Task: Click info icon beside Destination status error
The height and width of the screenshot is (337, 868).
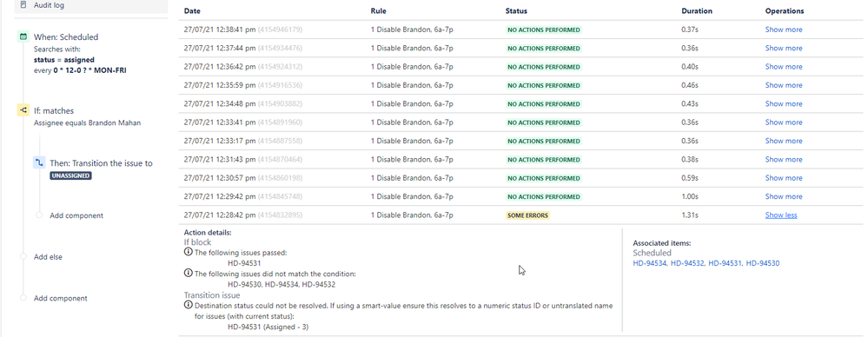Action: point(188,306)
